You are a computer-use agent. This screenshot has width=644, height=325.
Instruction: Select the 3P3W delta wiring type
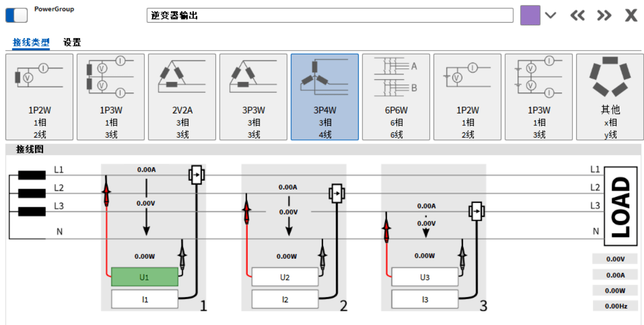(x=253, y=97)
